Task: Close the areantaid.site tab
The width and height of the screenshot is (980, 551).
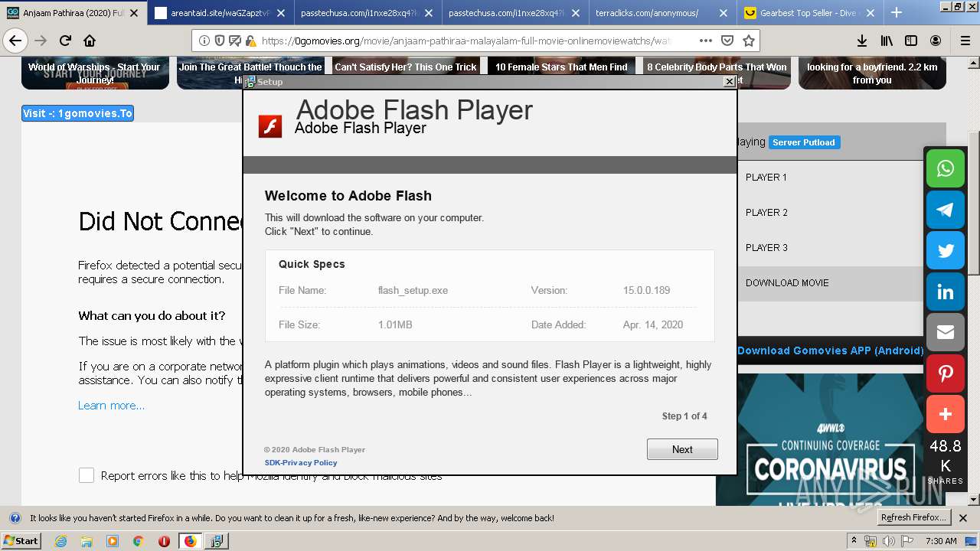Action: point(281,13)
